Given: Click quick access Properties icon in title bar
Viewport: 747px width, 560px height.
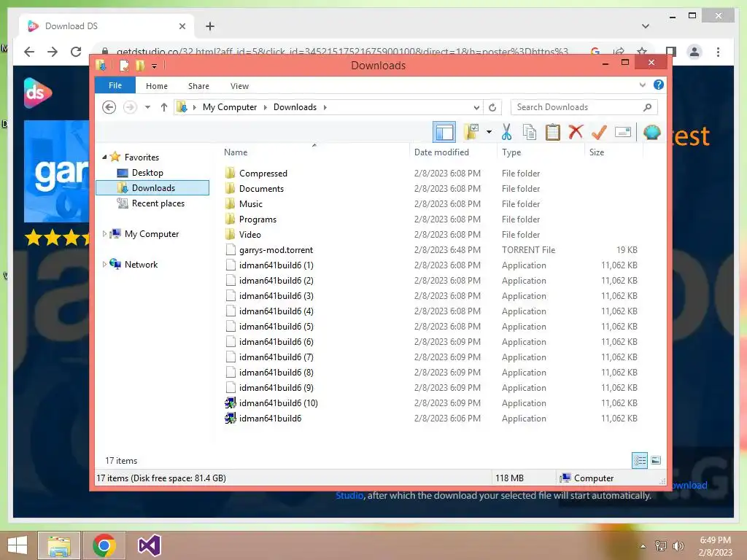Looking at the screenshot, I should (124, 66).
